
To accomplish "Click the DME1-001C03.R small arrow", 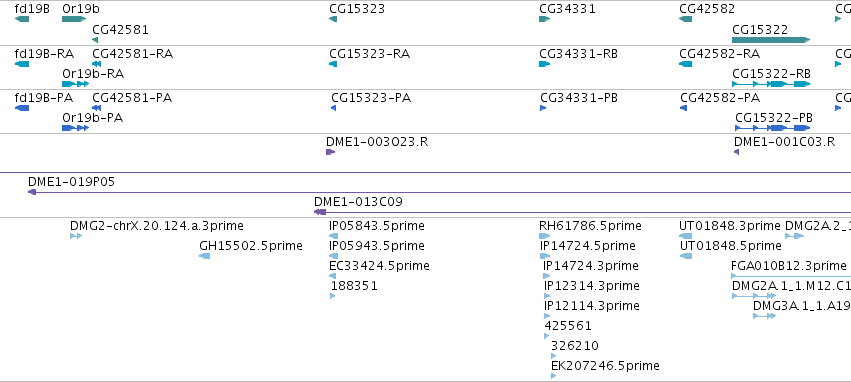I will [736, 152].
